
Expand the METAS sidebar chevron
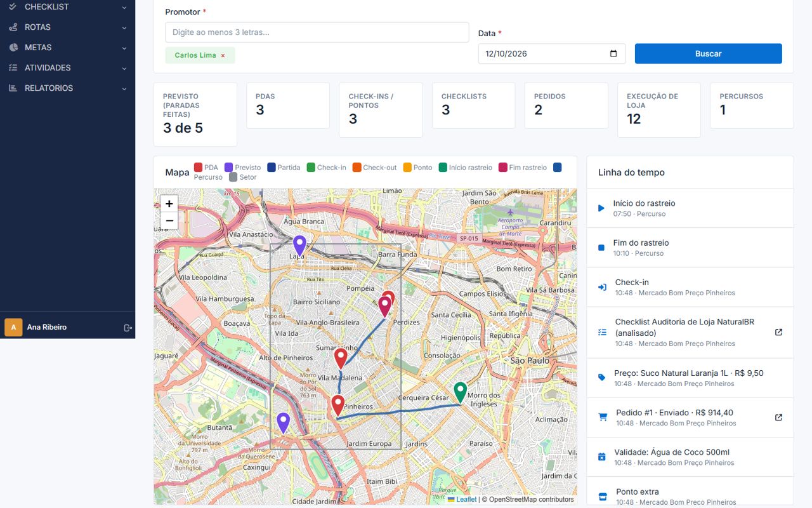point(124,48)
